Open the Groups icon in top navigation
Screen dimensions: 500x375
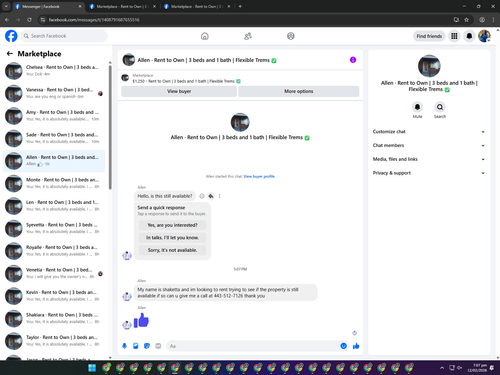291,36
